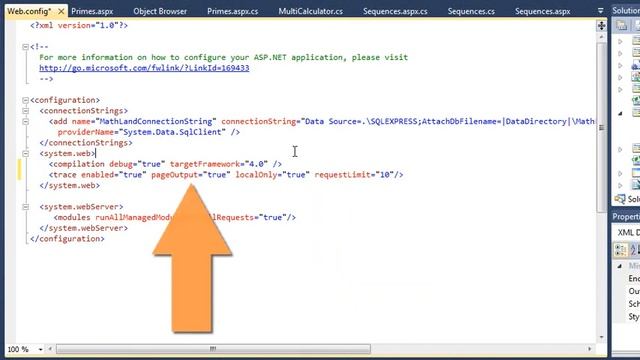640x360 pixels.
Task: Click the closing </system.web> tag
Action: coord(69,185)
